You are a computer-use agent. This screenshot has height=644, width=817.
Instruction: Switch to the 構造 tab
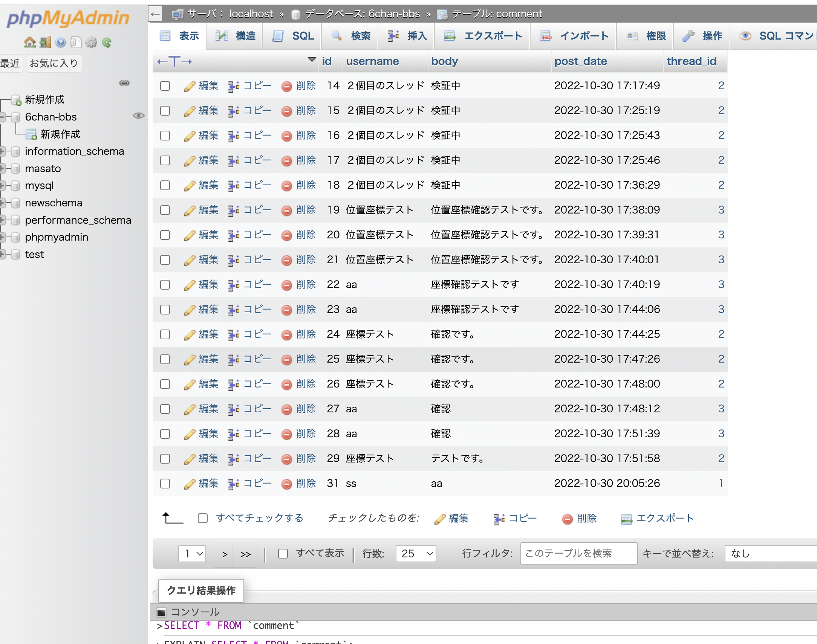235,36
